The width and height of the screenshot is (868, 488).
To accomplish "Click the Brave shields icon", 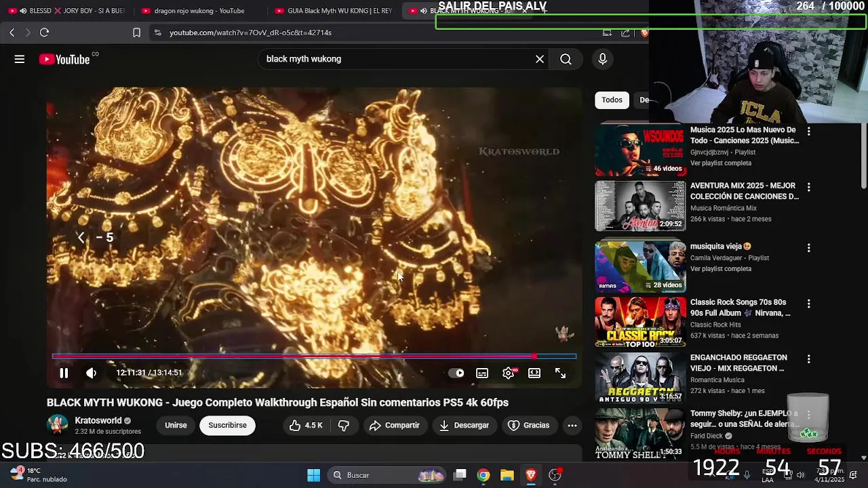I will pyautogui.click(x=644, y=33).
